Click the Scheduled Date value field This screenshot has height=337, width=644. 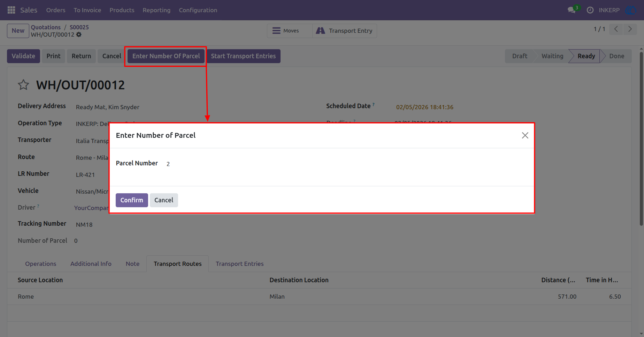[x=424, y=107]
